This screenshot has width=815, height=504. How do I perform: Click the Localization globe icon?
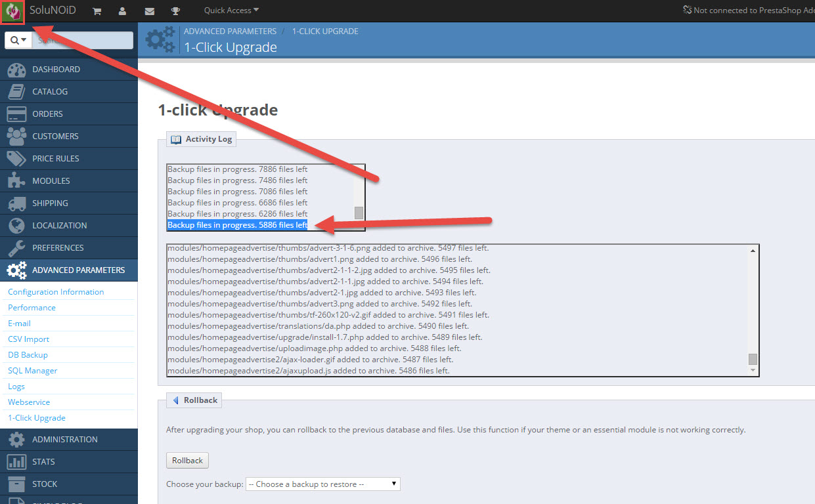click(16, 226)
